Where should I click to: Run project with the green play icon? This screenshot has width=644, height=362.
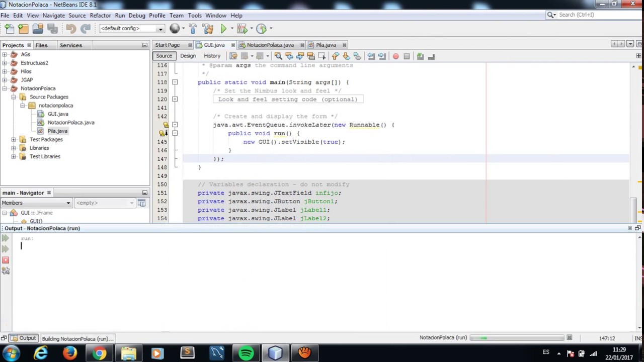point(223,29)
